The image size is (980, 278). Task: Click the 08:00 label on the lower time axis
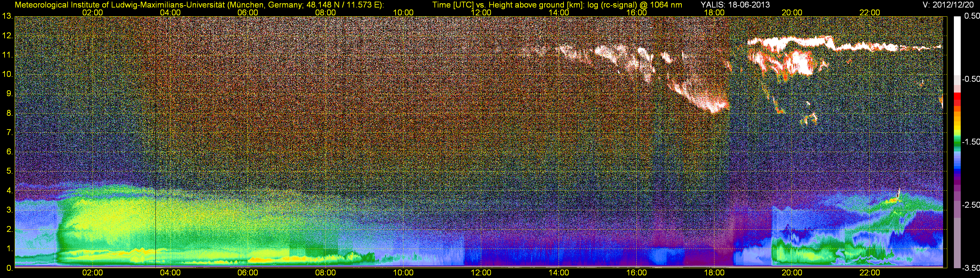pos(326,273)
